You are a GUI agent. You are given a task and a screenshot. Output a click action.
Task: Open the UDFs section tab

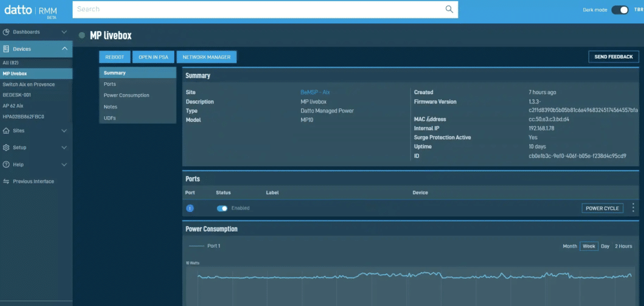138,118
